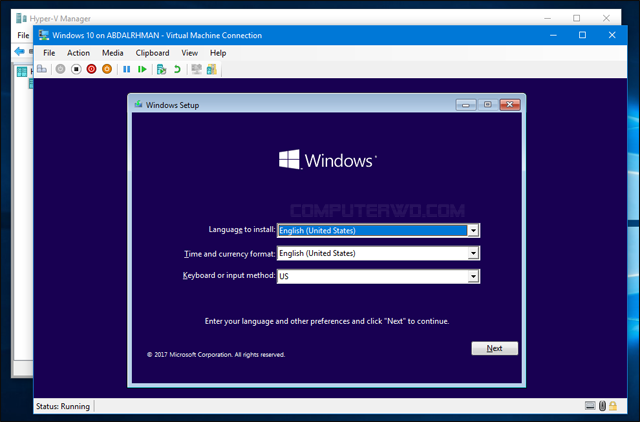Click the enhanced session monitor icon
The width and height of the screenshot is (640, 422).
coord(196,69)
